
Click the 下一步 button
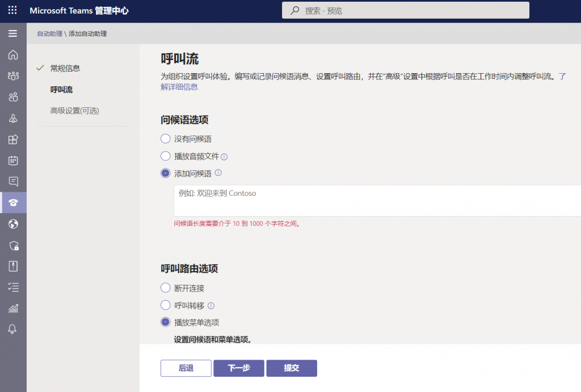pyautogui.click(x=239, y=368)
